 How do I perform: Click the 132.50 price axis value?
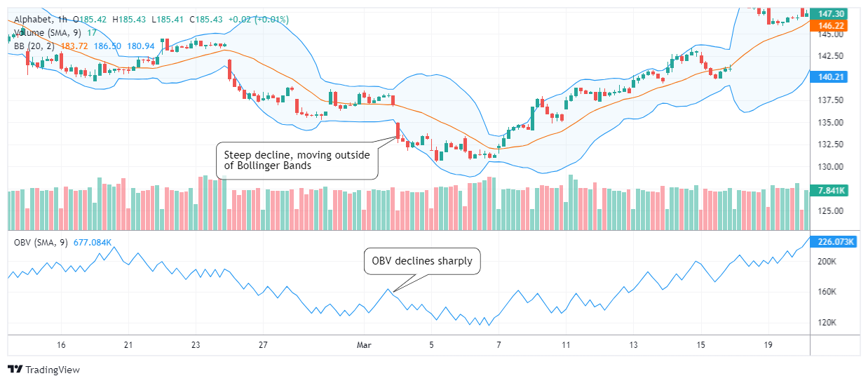point(829,145)
